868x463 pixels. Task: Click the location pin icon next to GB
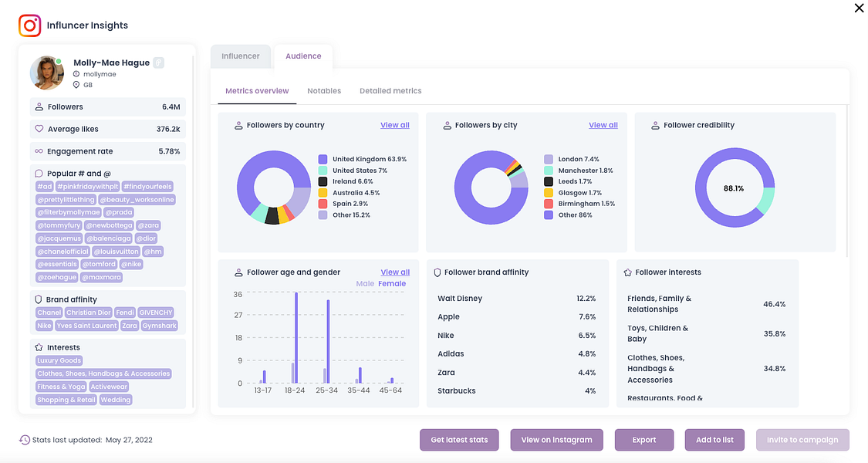[x=76, y=85]
